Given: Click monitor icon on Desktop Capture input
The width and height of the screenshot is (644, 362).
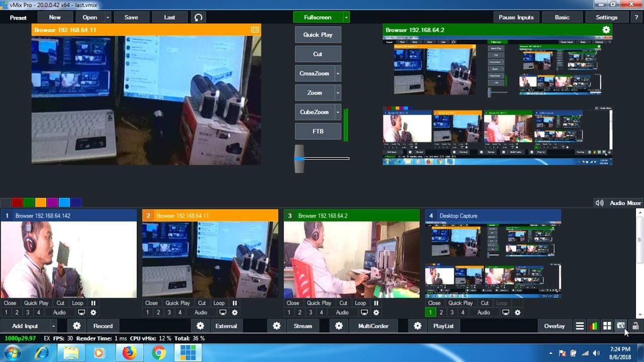Looking at the screenshot, I should (506, 312).
